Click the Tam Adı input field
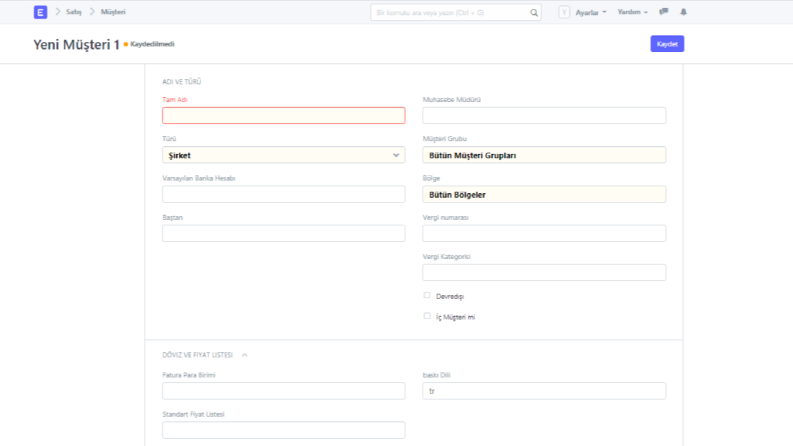Screen dimensions: 793x446 pos(284,115)
